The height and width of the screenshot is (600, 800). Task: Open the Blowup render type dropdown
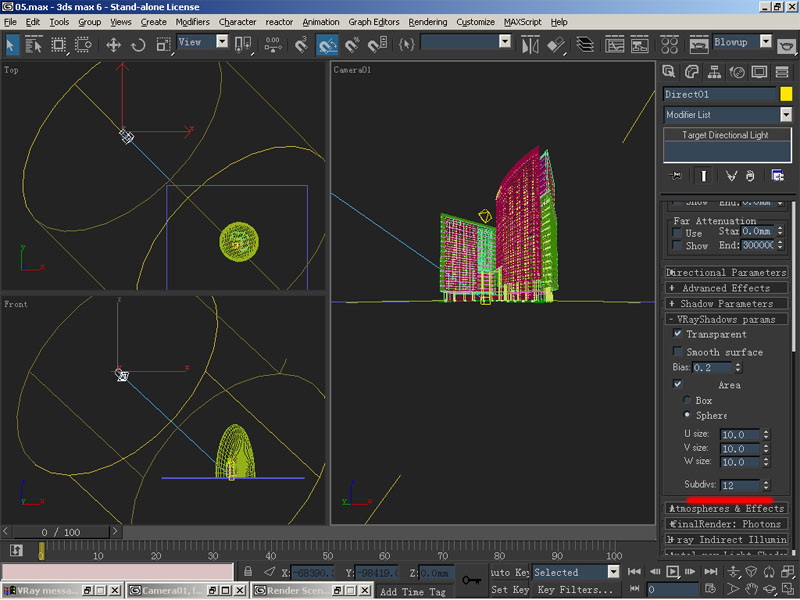click(766, 43)
